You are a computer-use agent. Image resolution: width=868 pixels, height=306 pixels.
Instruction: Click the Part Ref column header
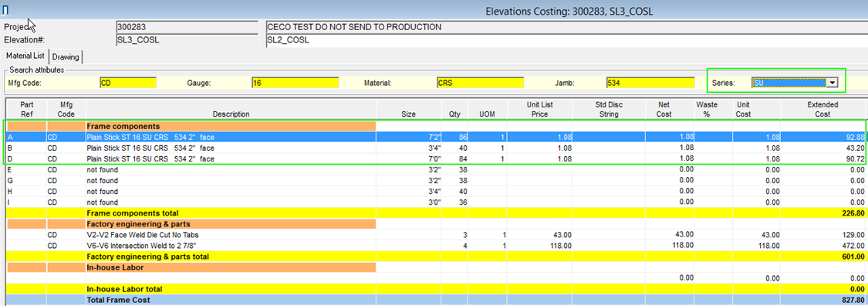[x=25, y=109]
